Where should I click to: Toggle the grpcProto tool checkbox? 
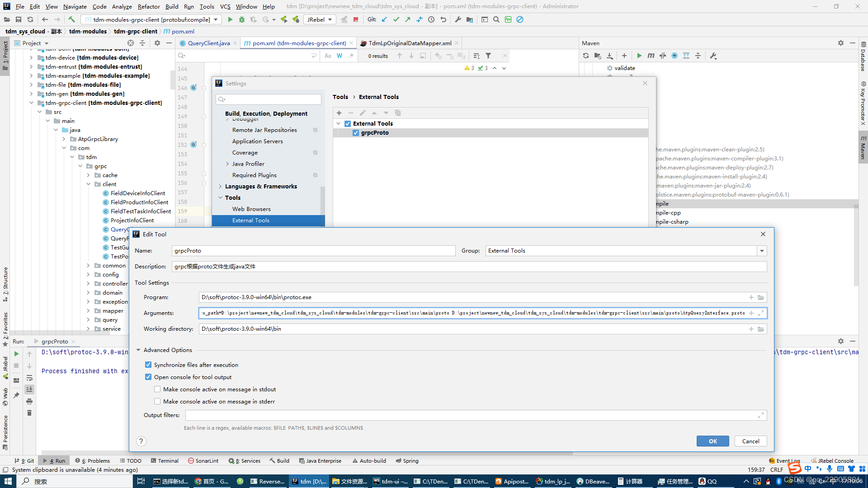(x=356, y=133)
